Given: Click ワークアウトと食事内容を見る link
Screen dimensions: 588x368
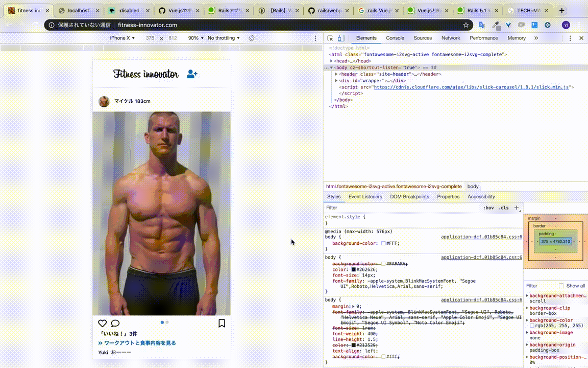Looking at the screenshot, I should [x=137, y=343].
